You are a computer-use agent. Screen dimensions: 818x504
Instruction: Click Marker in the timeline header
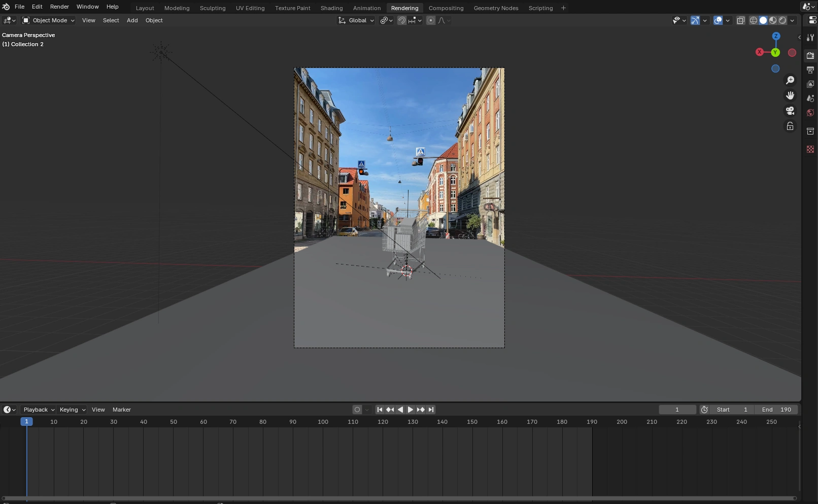click(121, 410)
